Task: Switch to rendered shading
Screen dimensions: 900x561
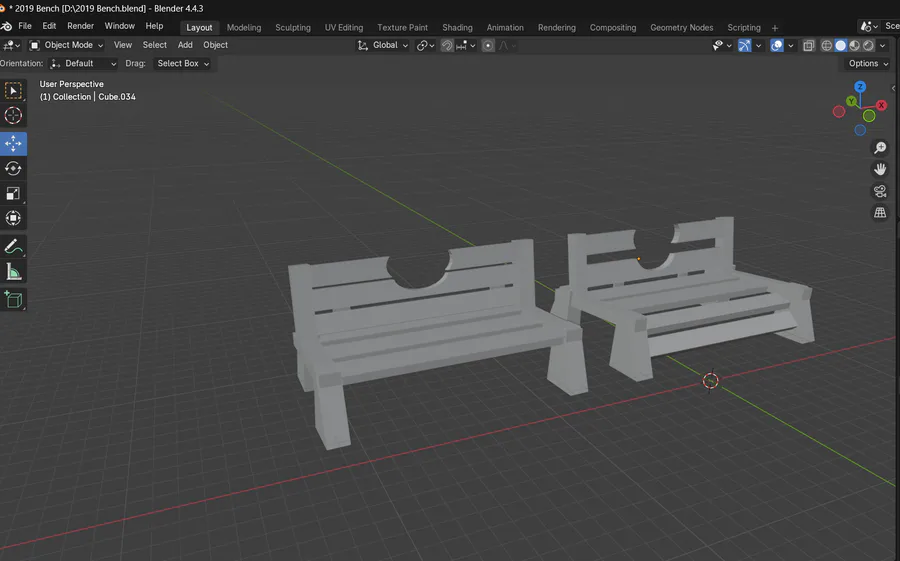Action: point(868,45)
